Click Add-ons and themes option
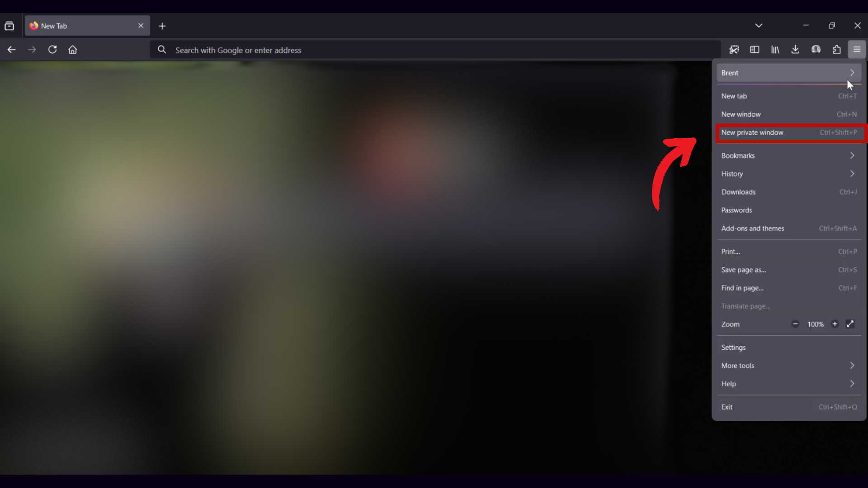The image size is (868, 488). 753,228
